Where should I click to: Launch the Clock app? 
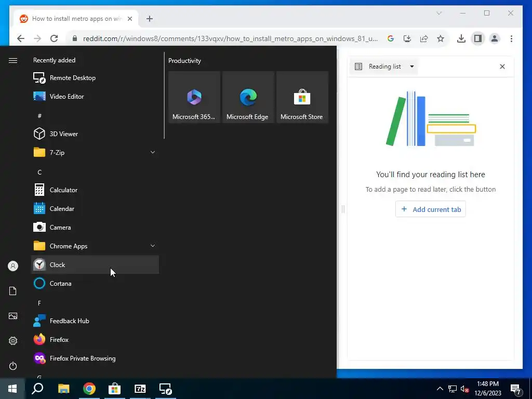point(95,264)
